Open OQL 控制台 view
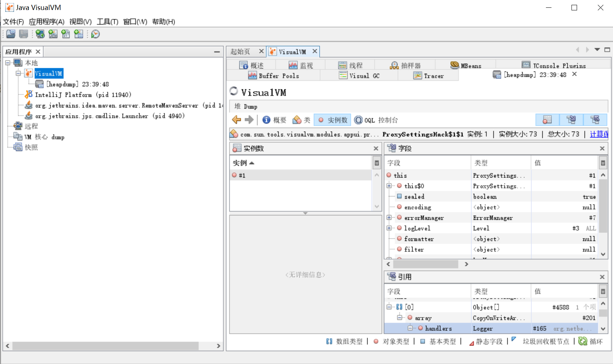This screenshot has width=613, height=364. pyautogui.click(x=376, y=120)
